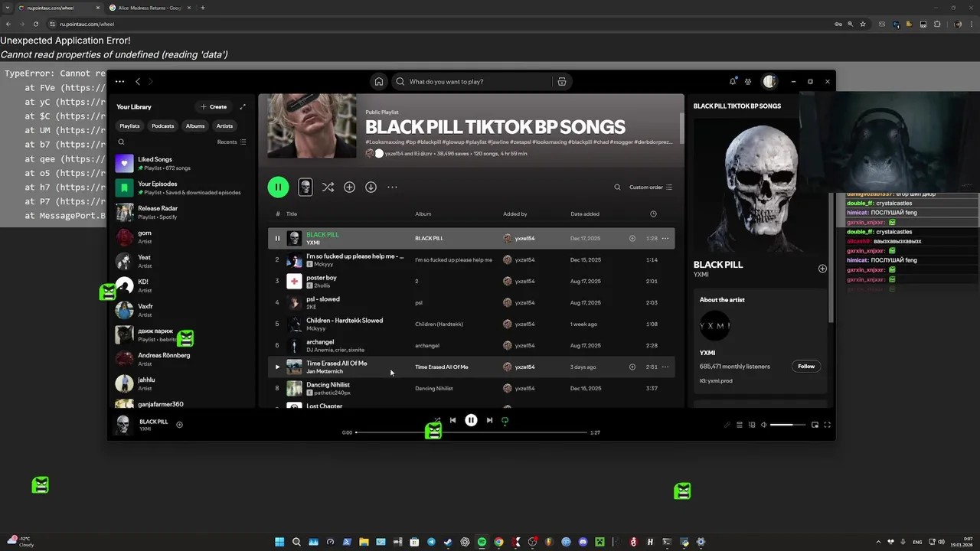
Task: Sort tracks by duration clock icon
Action: tap(653, 214)
